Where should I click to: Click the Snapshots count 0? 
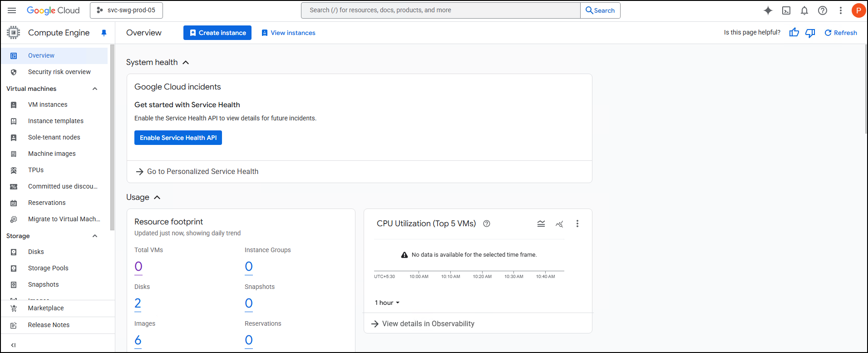[x=249, y=303]
